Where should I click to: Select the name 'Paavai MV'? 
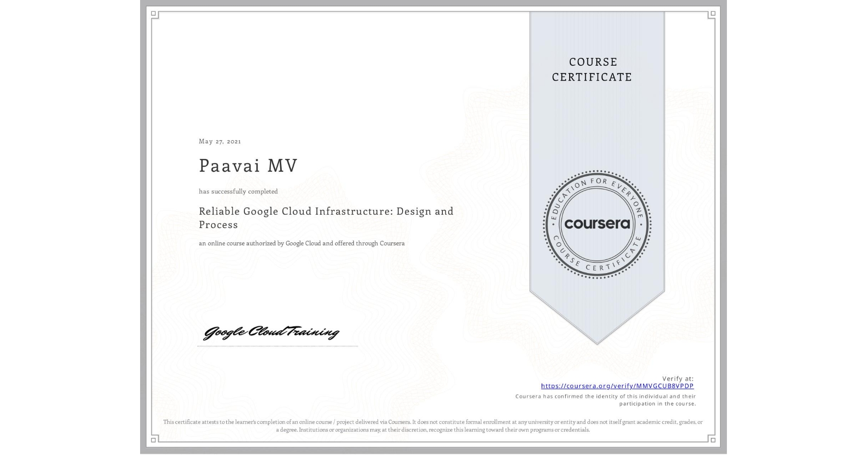click(x=248, y=166)
